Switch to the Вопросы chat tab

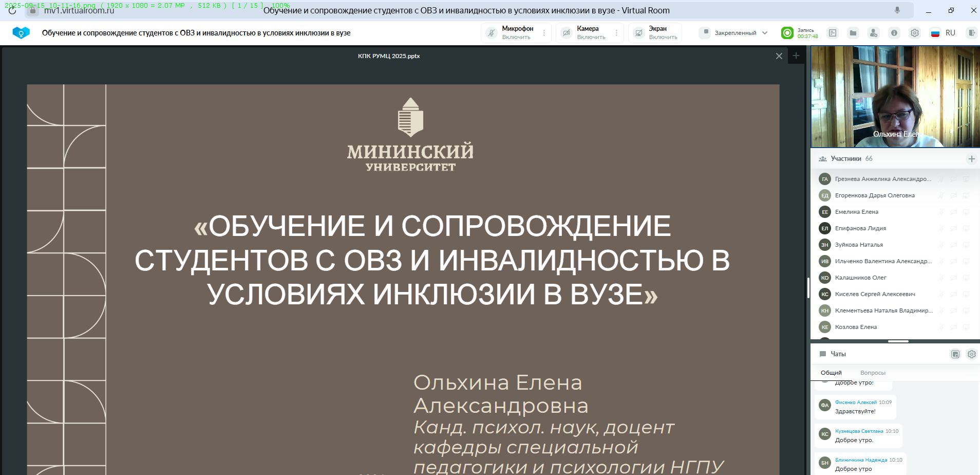pos(873,373)
